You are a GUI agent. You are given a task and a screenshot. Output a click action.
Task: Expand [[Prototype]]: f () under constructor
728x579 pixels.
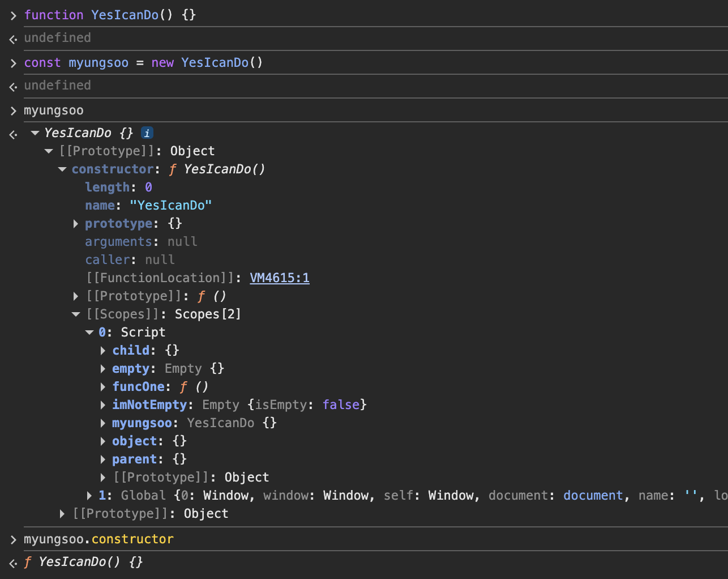pyautogui.click(x=76, y=296)
